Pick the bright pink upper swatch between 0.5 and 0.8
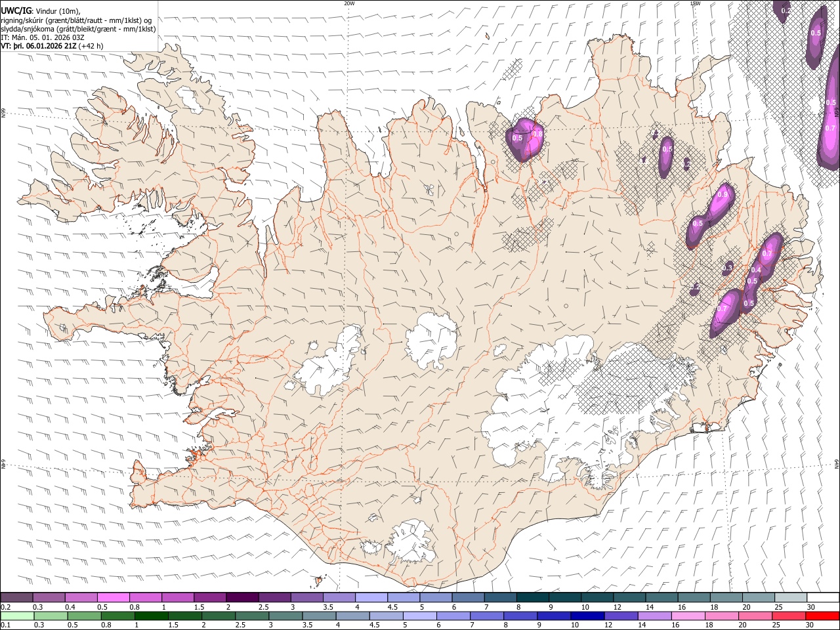Viewport: 840px width, 630px height. [x=114, y=597]
